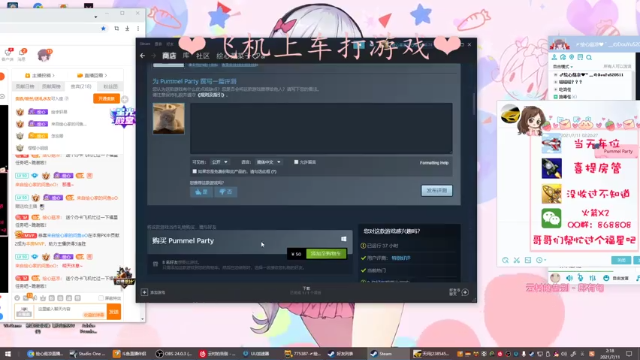Viewport: 640px width, 360px height.
Task: Expand the review visibility dropdown
Action: pyautogui.click(x=220, y=162)
